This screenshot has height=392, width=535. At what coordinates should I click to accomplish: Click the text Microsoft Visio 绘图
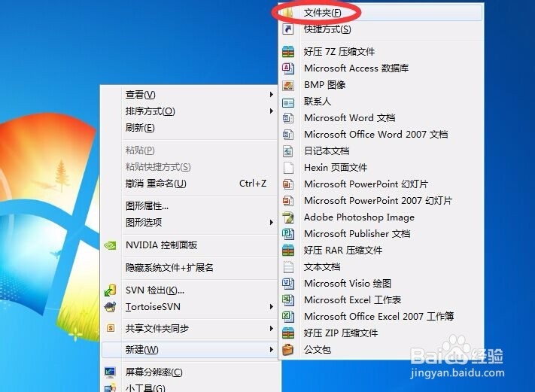pos(348,283)
